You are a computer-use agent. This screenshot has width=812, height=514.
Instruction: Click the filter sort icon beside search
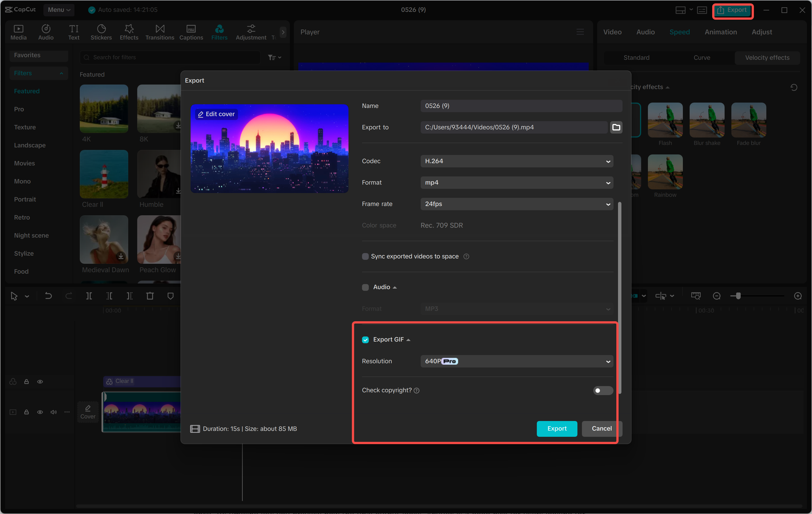point(275,58)
